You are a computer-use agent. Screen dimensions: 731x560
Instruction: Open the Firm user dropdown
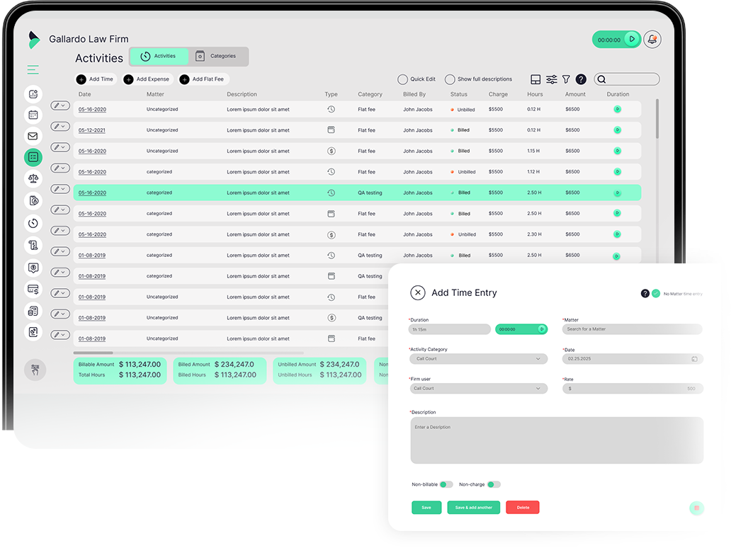478,388
